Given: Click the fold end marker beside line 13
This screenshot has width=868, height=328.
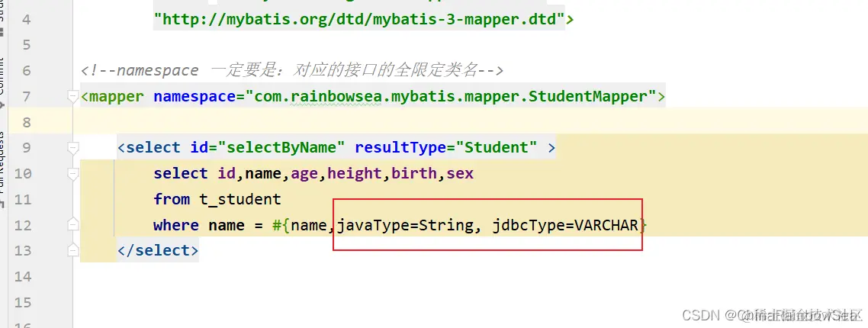Looking at the screenshot, I should [72, 251].
